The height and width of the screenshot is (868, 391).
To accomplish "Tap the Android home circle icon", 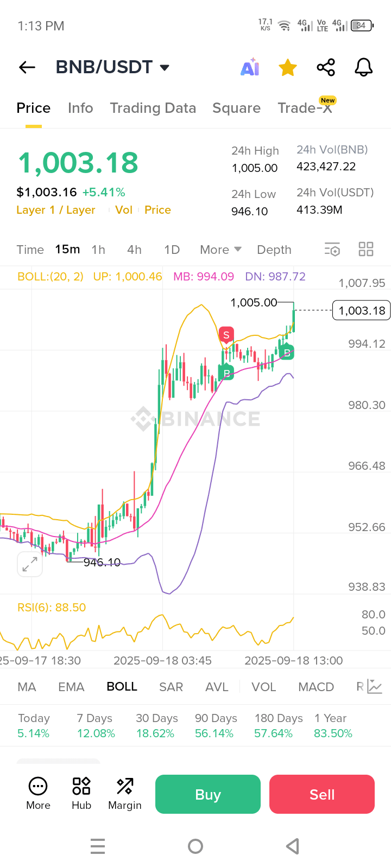I will click(x=195, y=846).
